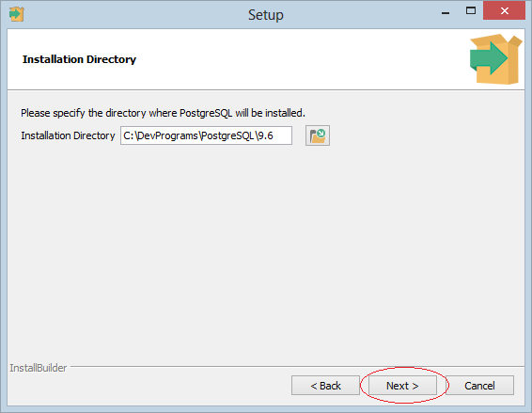
Task: Click the green arrow on the package logo
Action: (489, 58)
